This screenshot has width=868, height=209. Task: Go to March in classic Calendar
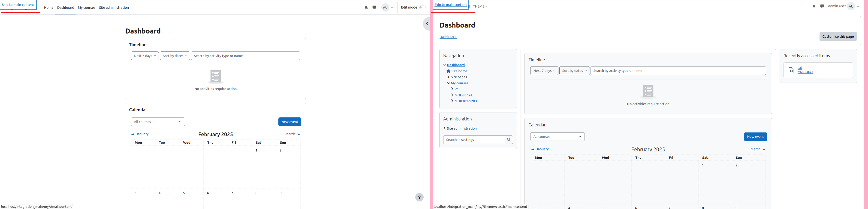point(758,149)
